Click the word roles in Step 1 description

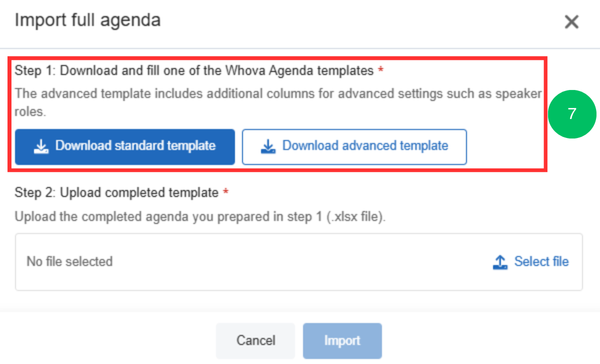pos(30,112)
